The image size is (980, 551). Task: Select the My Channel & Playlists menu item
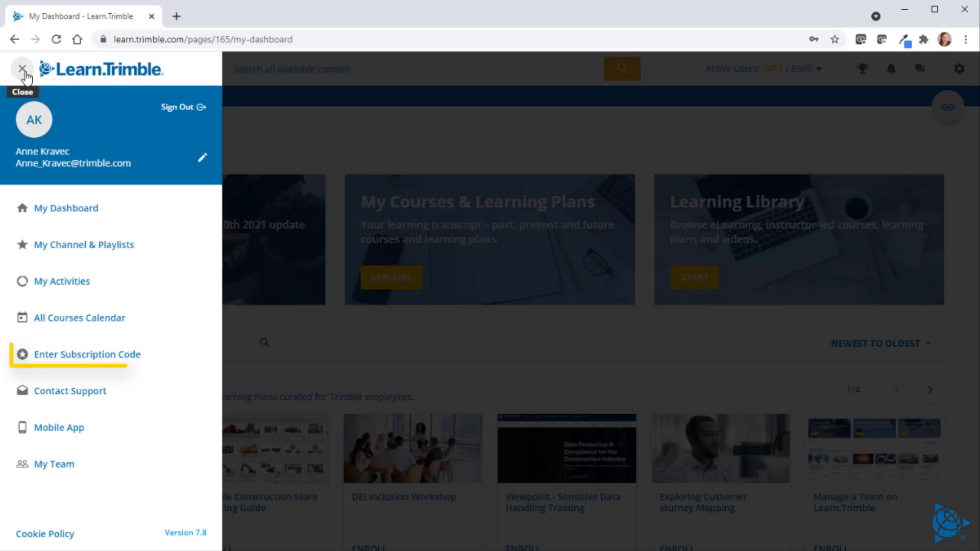coord(84,244)
